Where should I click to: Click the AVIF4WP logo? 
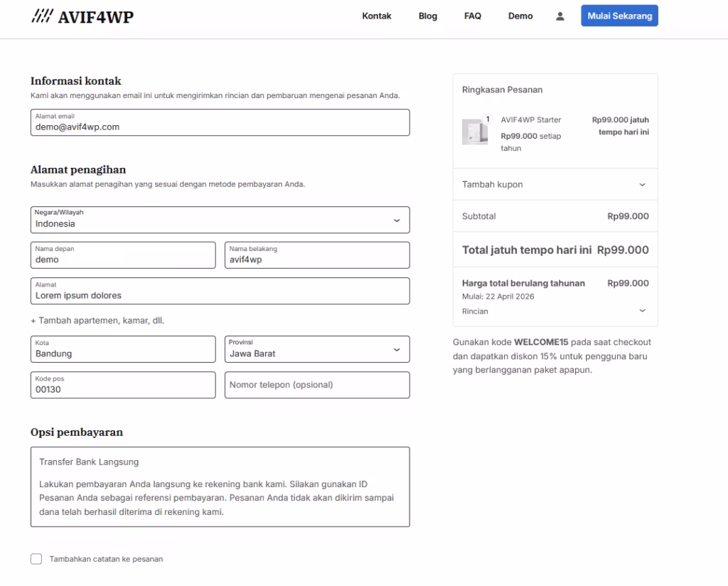[x=82, y=17]
